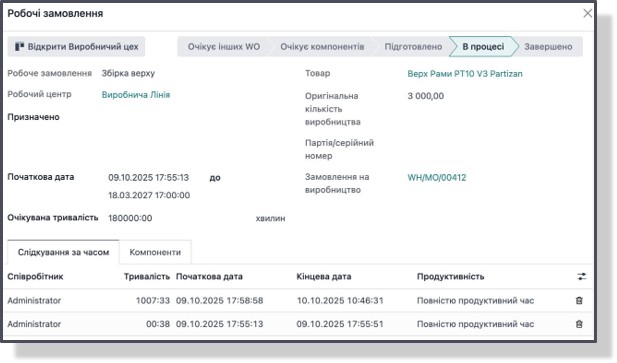Open manufacturing order WH/MO/00412
This screenshot has width=617, height=363.
pyautogui.click(x=437, y=178)
